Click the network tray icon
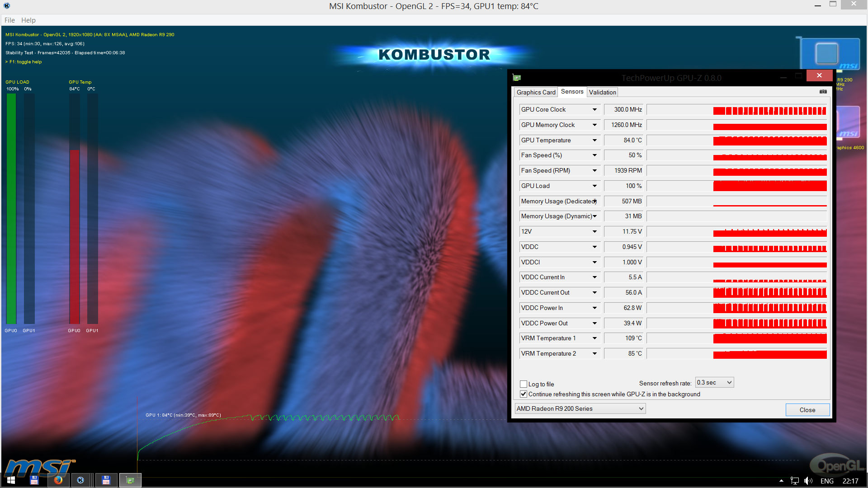This screenshot has width=868, height=488. pos(794,481)
